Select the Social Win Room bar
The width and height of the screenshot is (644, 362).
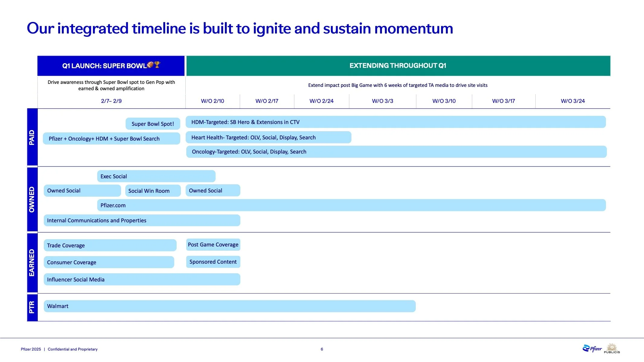153,191
